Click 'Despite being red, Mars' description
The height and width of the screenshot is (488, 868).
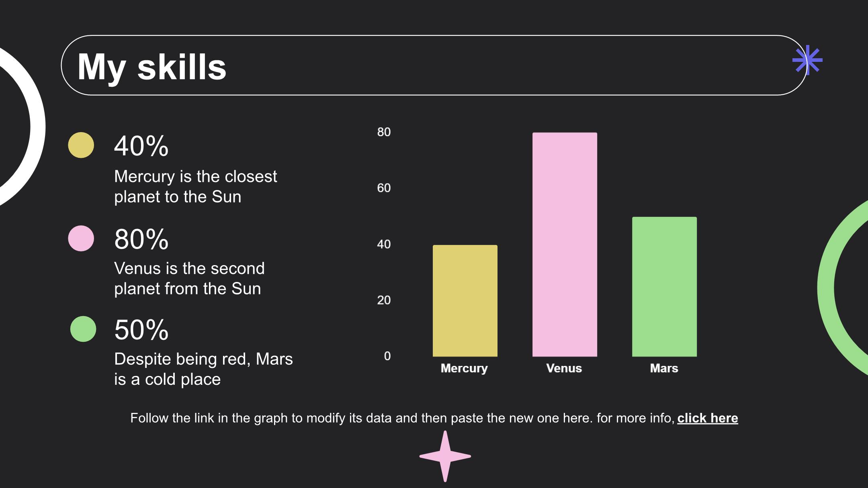point(203,369)
